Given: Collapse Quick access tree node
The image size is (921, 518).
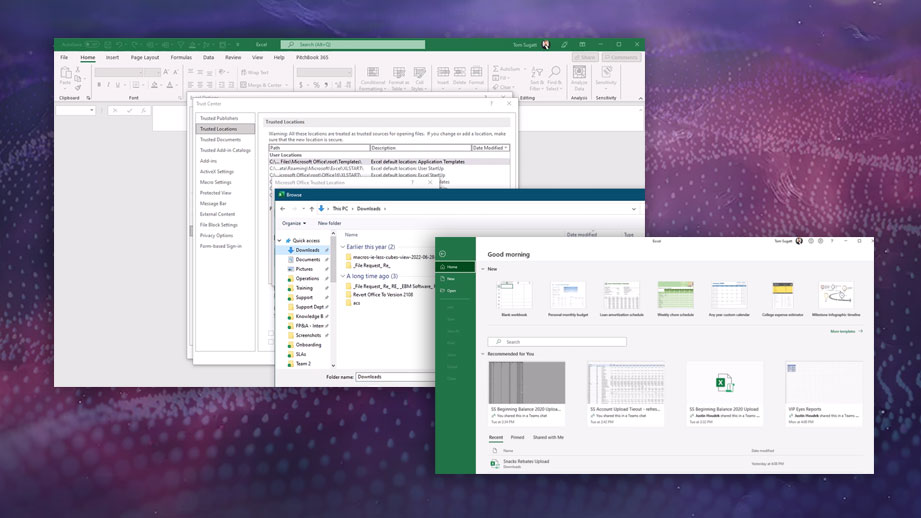Looking at the screenshot, I should point(280,241).
